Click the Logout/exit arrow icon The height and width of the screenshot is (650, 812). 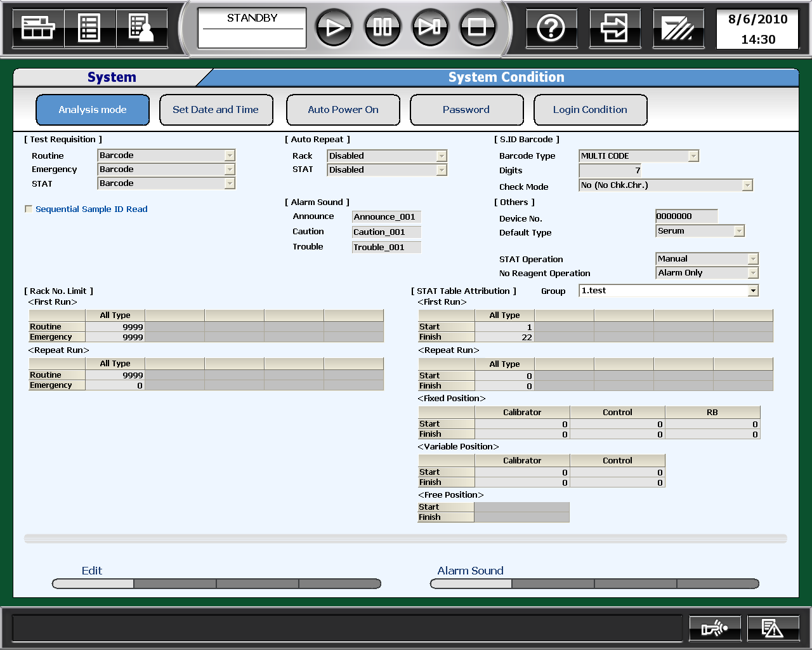pyautogui.click(x=614, y=28)
